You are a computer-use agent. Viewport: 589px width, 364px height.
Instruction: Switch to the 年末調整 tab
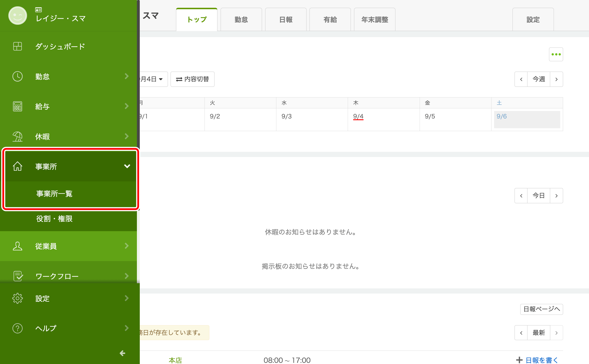[374, 20]
